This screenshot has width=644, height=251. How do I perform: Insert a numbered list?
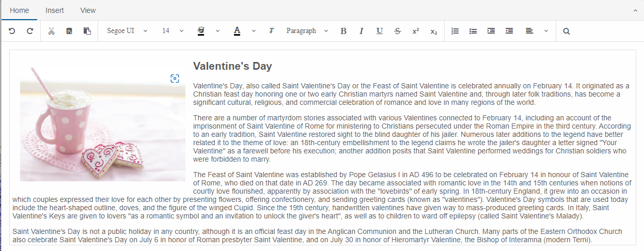coord(455,31)
